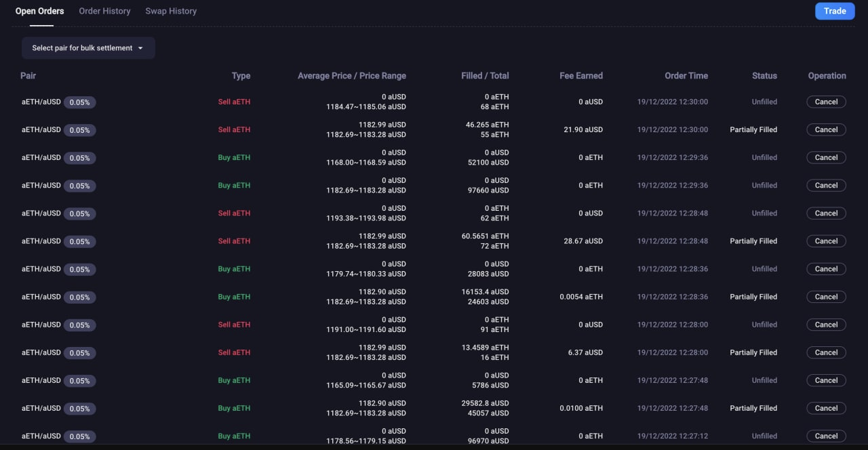Select the Open Orders tab
This screenshot has height=450, width=868.
pos(40,11)
